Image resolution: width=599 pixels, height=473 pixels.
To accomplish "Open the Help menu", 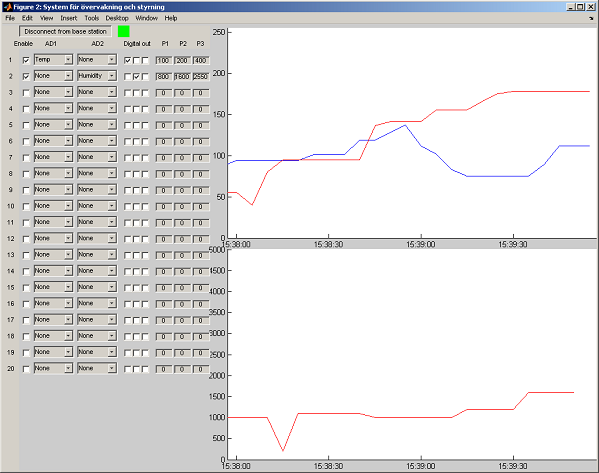I will tap(171, 18).
